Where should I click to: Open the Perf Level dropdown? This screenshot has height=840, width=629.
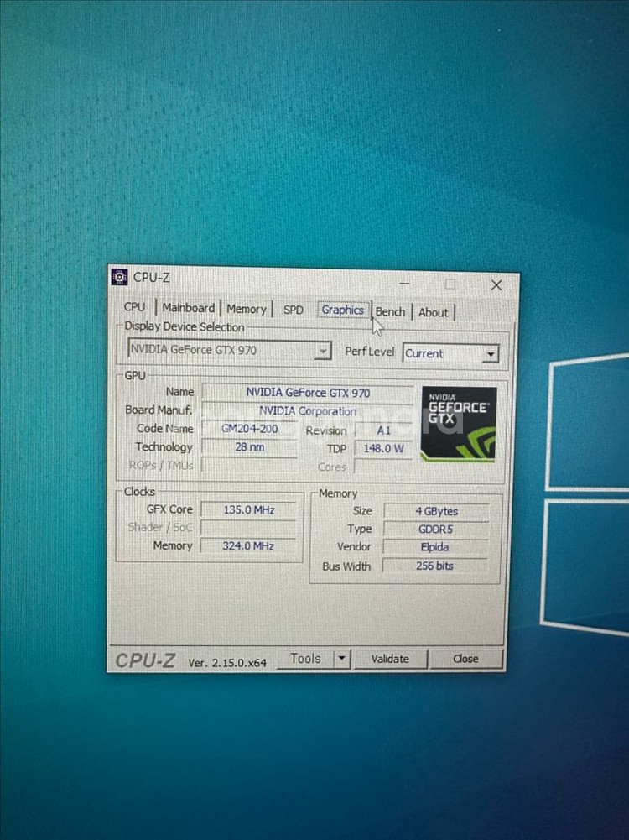tap(491, 354)
